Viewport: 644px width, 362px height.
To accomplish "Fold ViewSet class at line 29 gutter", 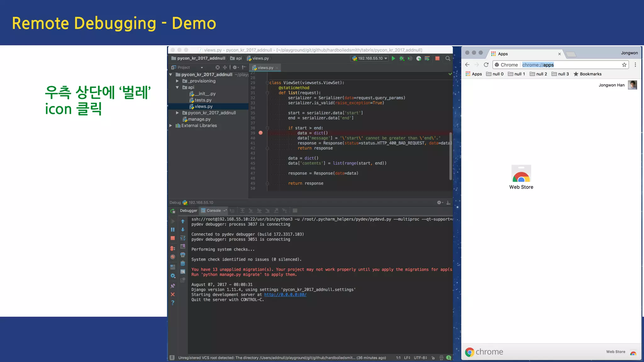I will (267, 83).
